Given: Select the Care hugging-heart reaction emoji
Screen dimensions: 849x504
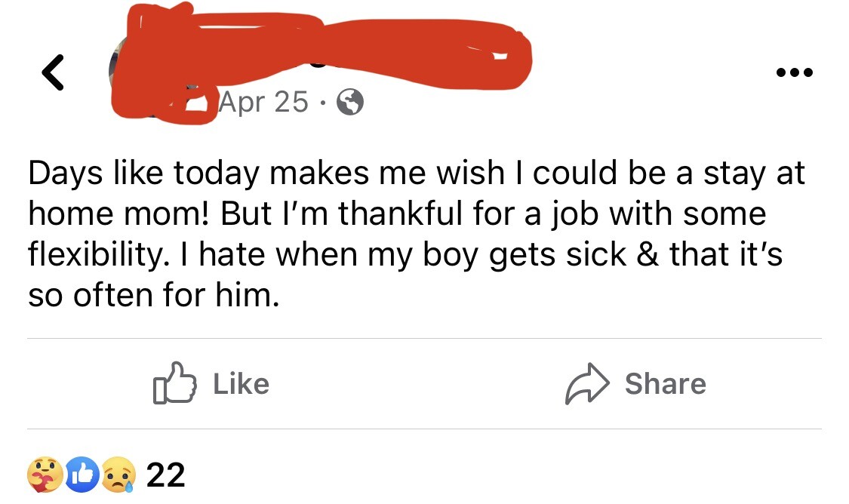Looking at the screenshot, I should [43, 475].
